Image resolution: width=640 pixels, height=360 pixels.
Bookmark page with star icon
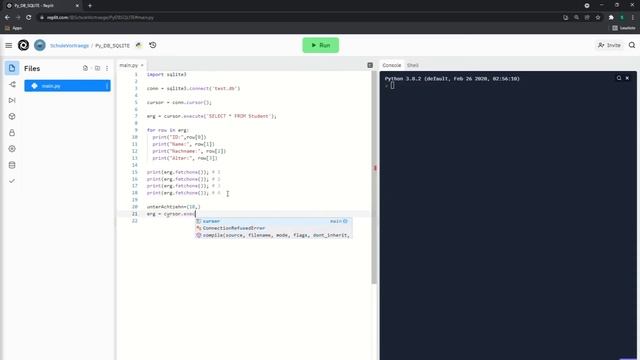pos(598,18)
